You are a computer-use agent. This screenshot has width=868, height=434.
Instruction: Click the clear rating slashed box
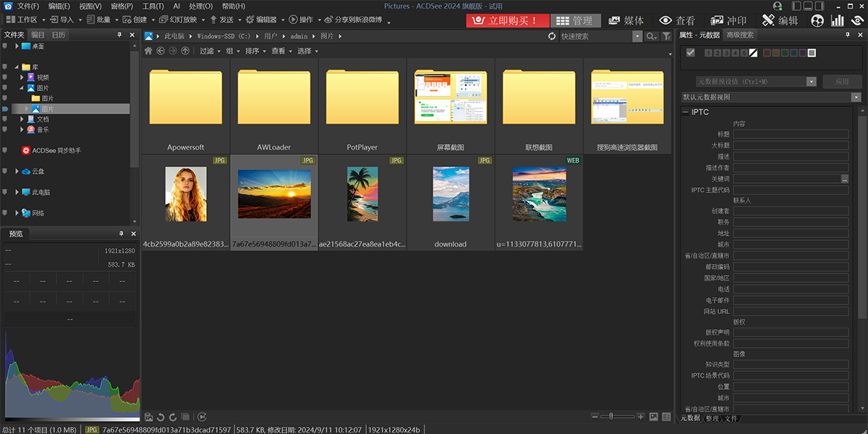pos(753,53)
